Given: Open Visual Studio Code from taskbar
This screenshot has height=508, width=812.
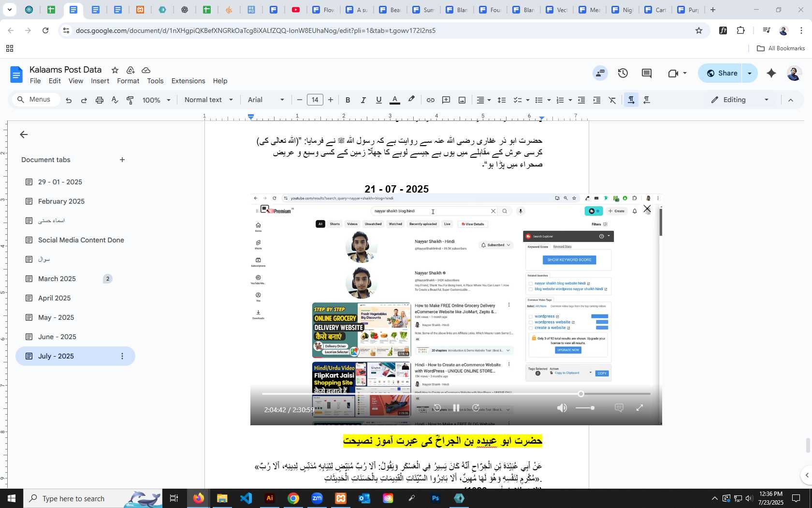Looking at the screenshot, I should 246,498.
